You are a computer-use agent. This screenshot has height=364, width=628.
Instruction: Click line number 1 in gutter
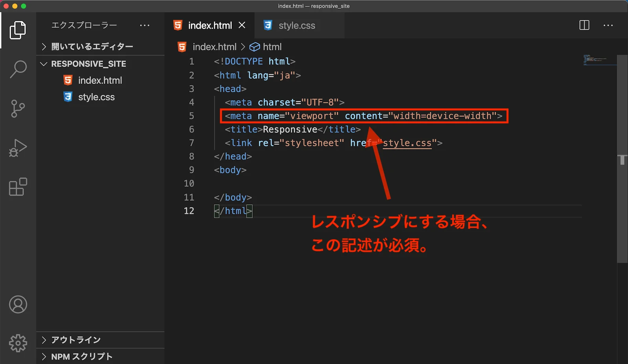[192, 62]
